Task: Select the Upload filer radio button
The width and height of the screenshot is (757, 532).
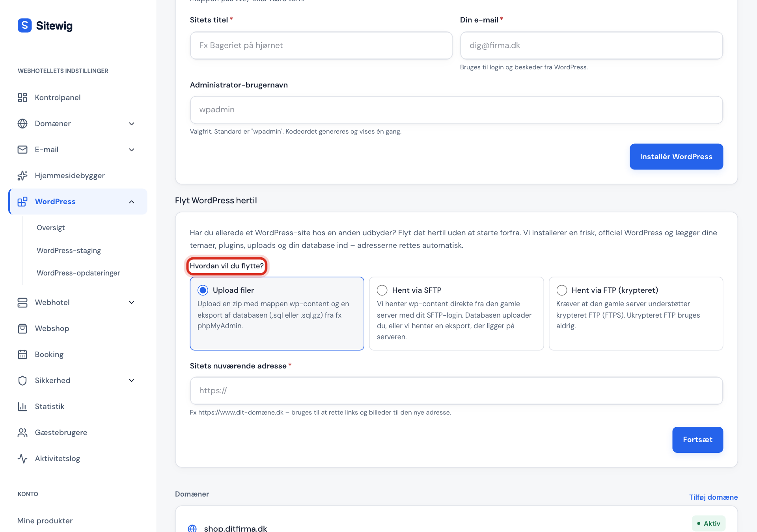Action: [203, 290]
